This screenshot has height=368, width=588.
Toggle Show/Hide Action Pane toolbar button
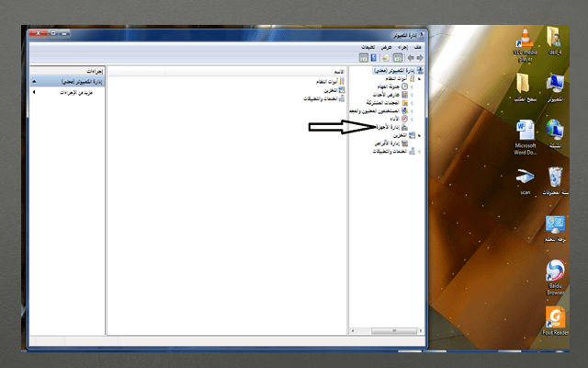coord(364,58)
